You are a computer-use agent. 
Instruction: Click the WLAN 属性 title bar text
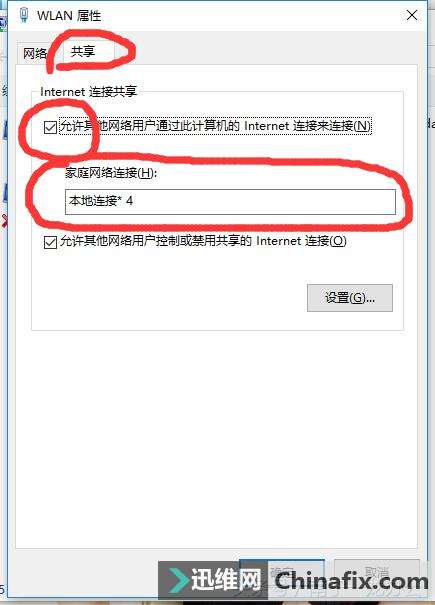point(69,16)
